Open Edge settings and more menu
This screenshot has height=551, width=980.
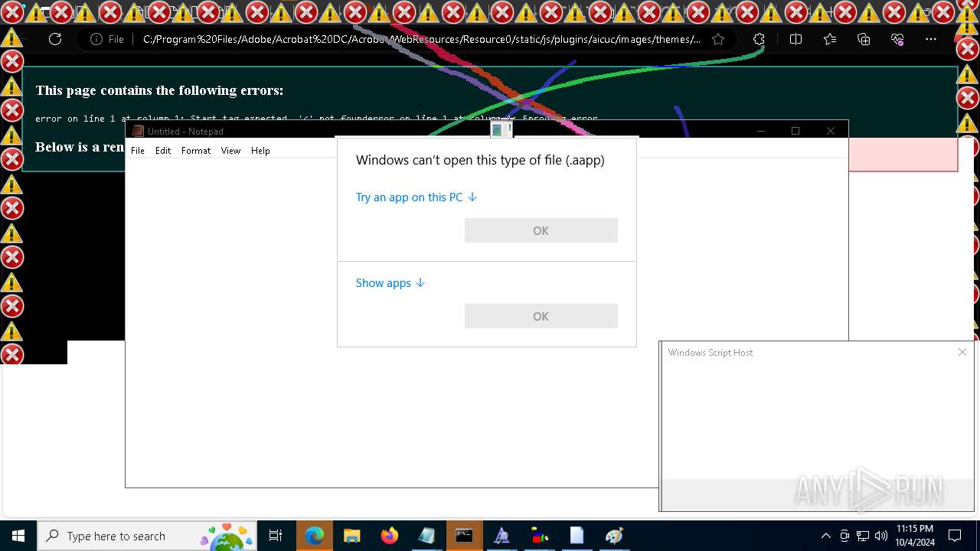(x=931, y=39)
